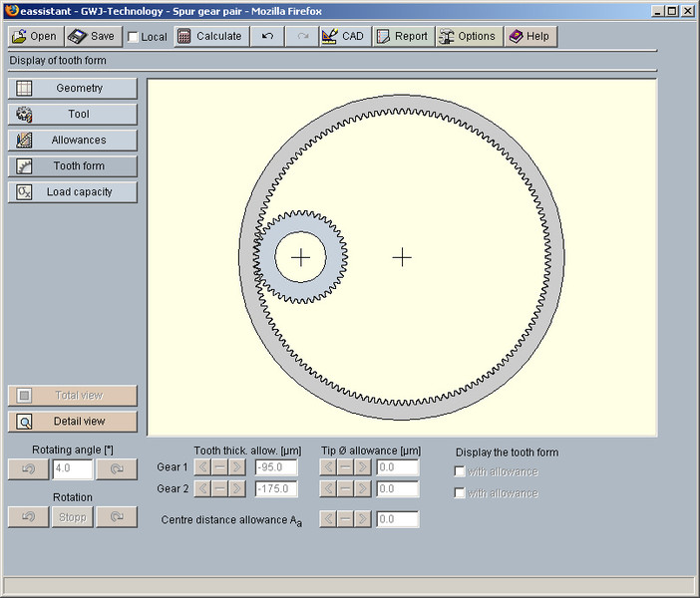Toggle the Local checkbox

click(x=134, y=37)
